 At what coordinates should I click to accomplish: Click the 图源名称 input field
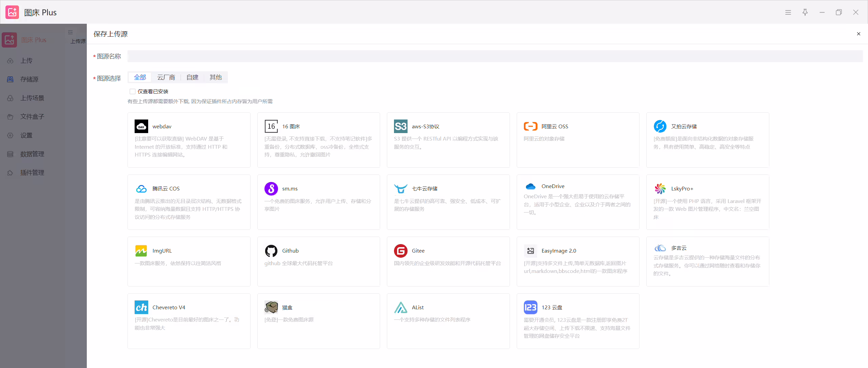click(495, 56)
